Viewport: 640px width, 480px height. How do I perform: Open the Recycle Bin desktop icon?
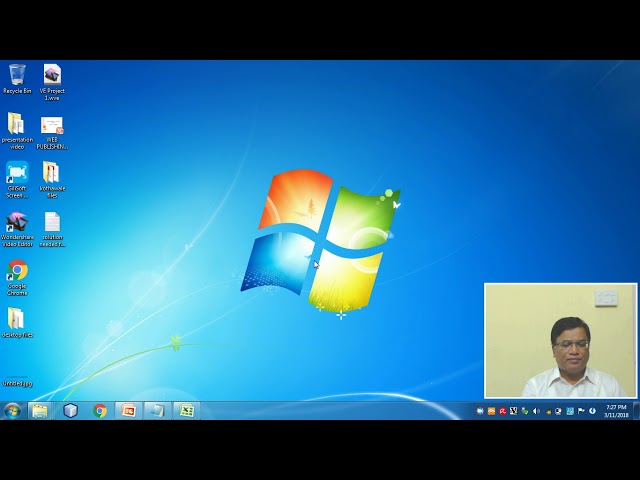coord(17,79)
